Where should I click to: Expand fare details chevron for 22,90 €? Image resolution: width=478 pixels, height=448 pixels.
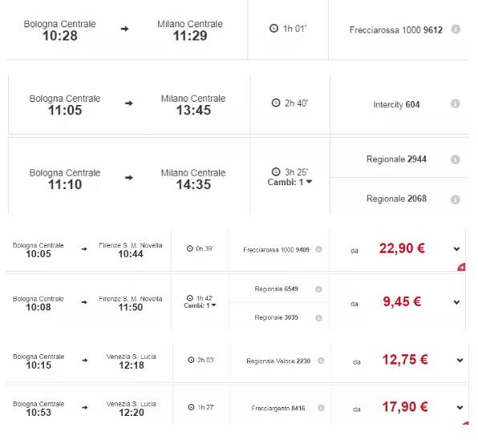click(456, 248)
